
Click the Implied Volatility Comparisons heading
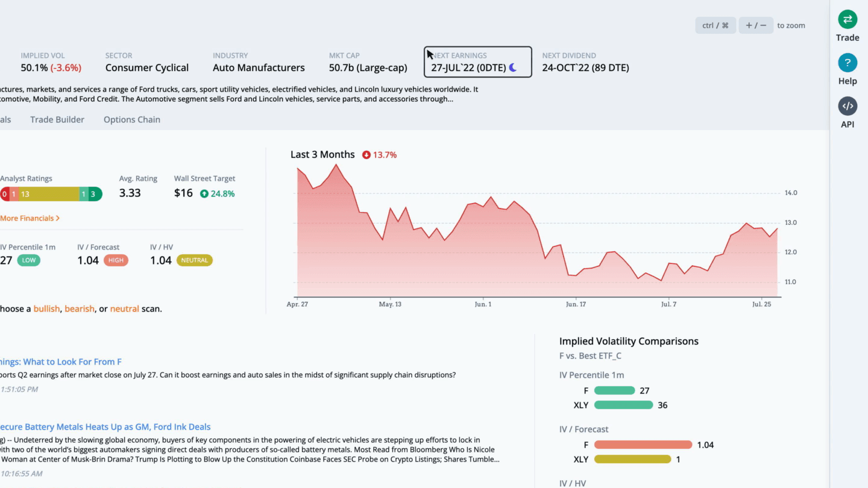629,341
